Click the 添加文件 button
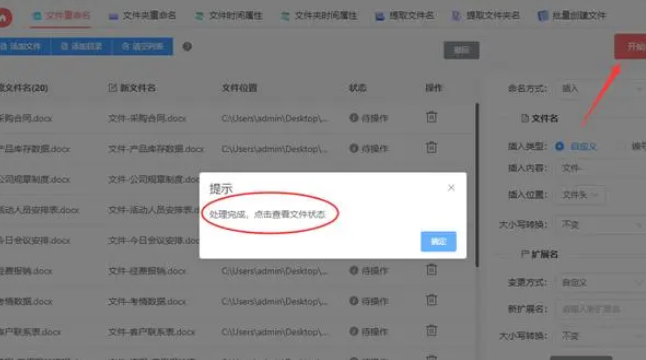The width and height of the screenshot is (646, 360). click(x=26, y=47)
